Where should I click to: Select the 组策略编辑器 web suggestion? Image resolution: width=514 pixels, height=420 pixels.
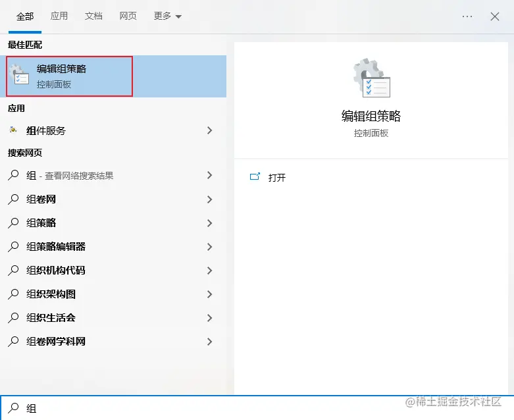56,247
